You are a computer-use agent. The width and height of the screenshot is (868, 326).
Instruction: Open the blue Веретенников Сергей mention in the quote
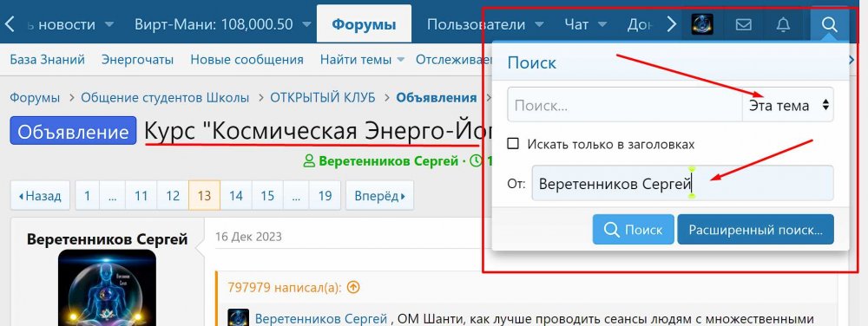(x=321, y=319)
